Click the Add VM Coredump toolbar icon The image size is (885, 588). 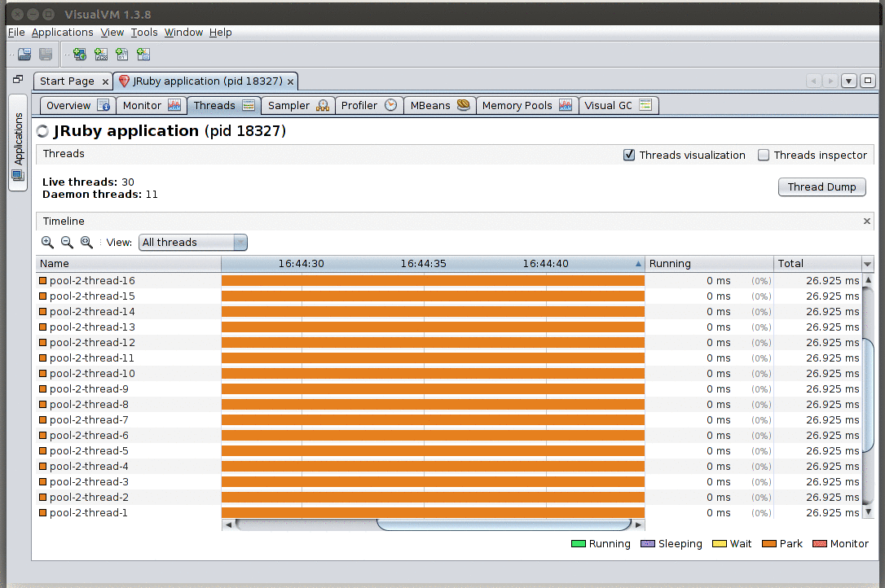122,55
